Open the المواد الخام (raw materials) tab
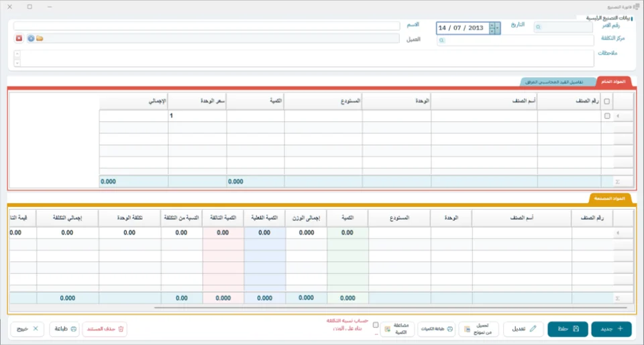The width and height of the screenshot is (644, 345). pos(612,82)
